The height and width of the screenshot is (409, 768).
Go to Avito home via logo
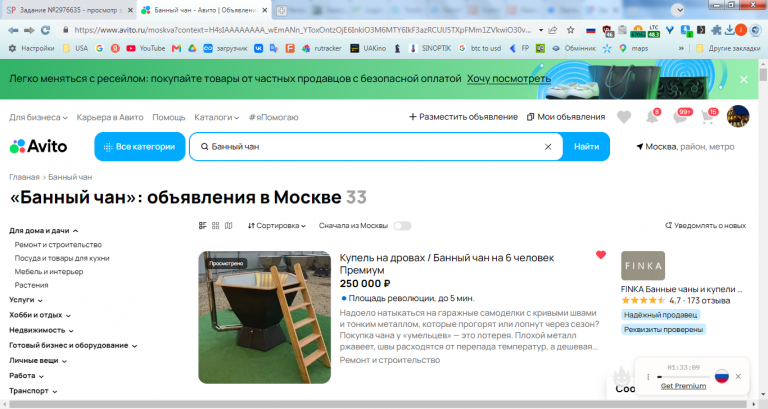pyautogui.click(x=38, y=146)
